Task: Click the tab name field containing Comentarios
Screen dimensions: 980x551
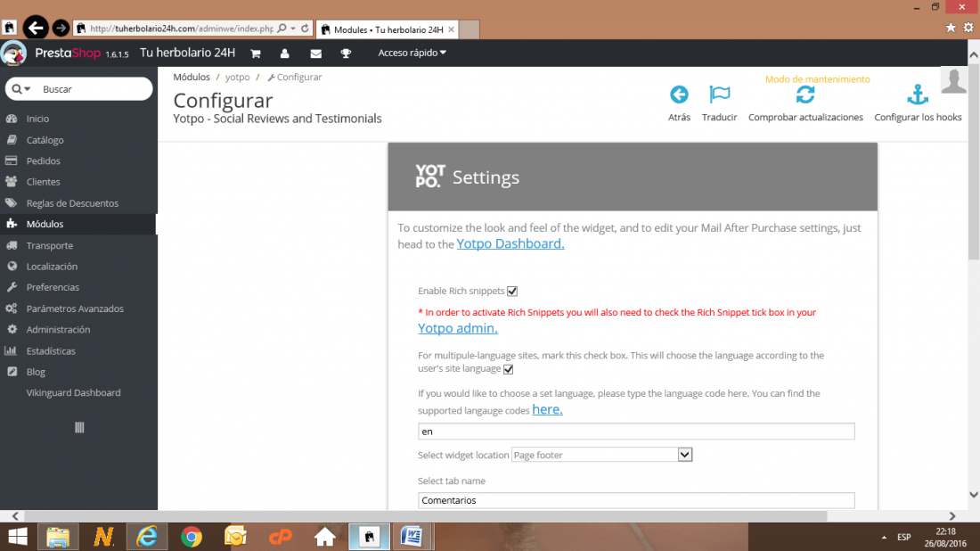Action: [635, 499]
